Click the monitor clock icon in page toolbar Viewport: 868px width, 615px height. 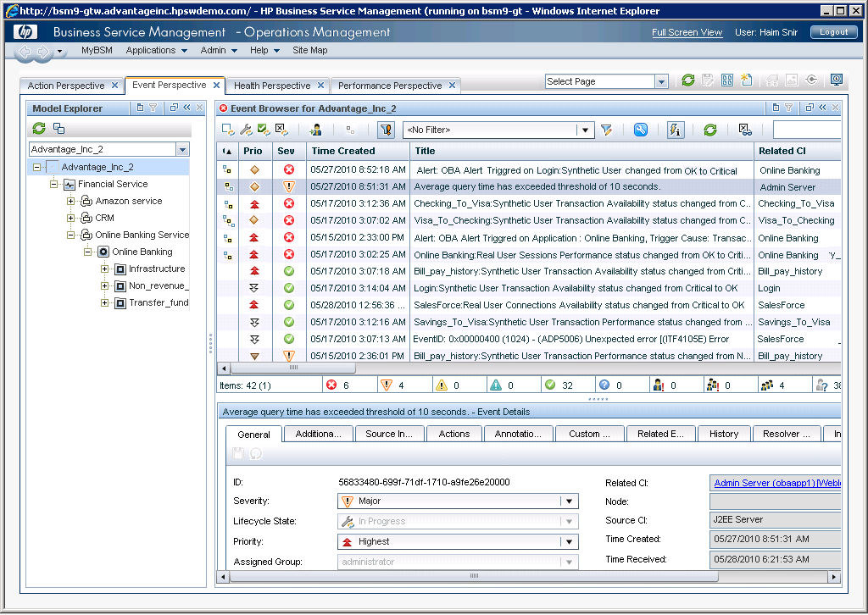(x=837, y=80)
